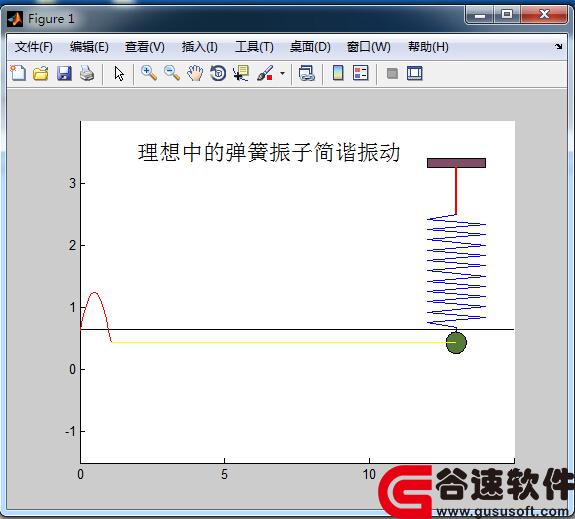Open the 文件(F) menu
The height and width of the screenshot is (519, 575).
pos(33,47)
